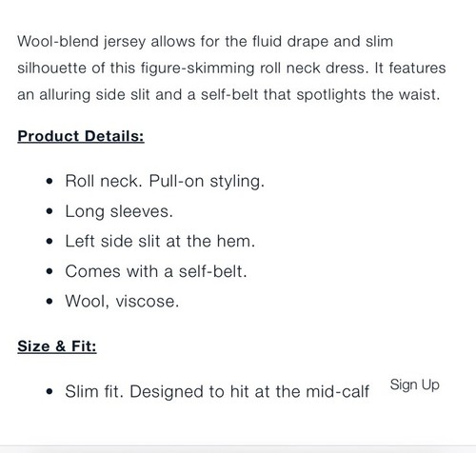Screen dimensions: 476x453
Task: Click the bullet dot beside Comes with a self-belt
Action: 50,271
